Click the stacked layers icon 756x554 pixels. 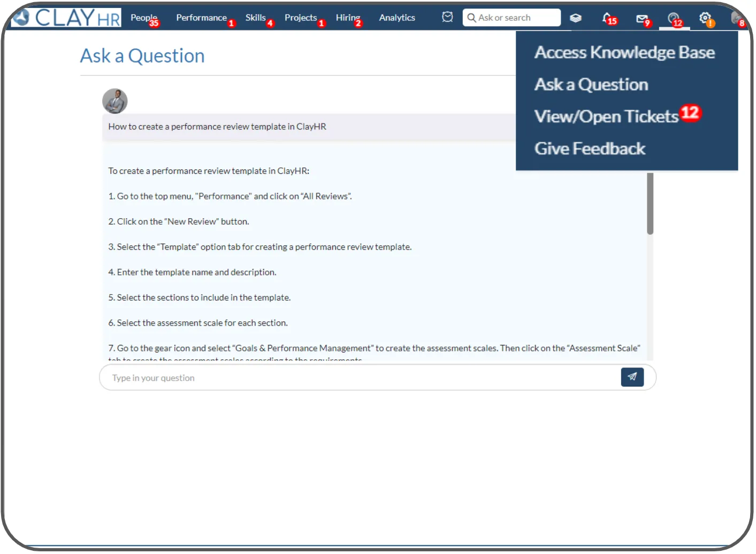[x=575, y=18]
